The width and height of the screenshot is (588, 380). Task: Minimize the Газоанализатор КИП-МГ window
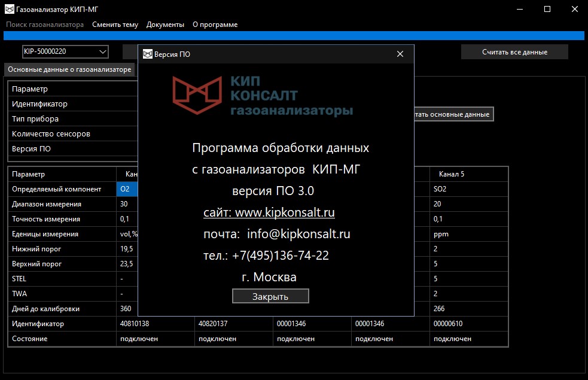(x=520, y=9)
